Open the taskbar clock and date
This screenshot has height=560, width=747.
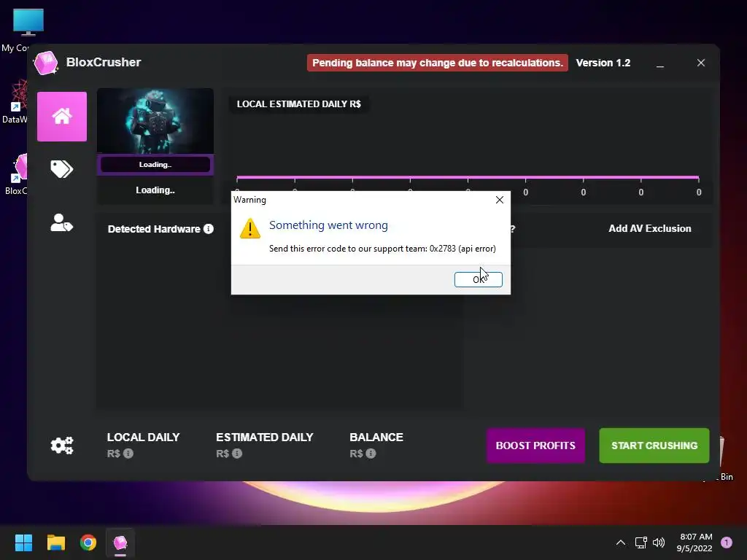pos(694,542)
